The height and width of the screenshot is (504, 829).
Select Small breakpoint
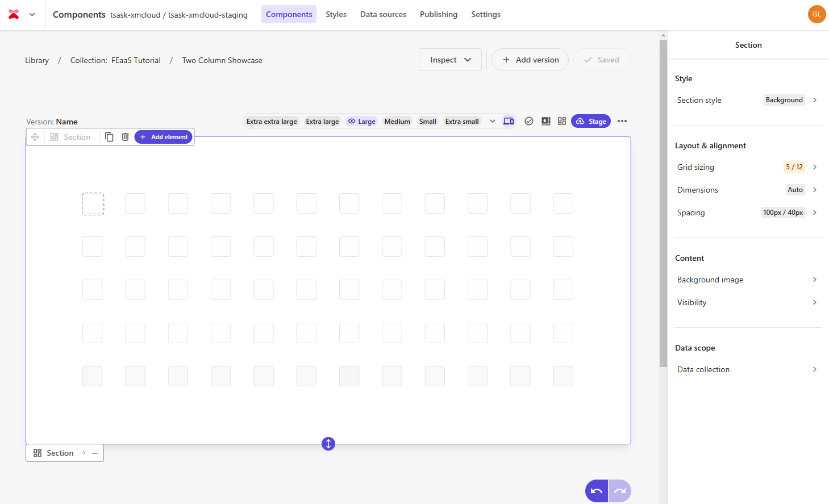[427, 122]
